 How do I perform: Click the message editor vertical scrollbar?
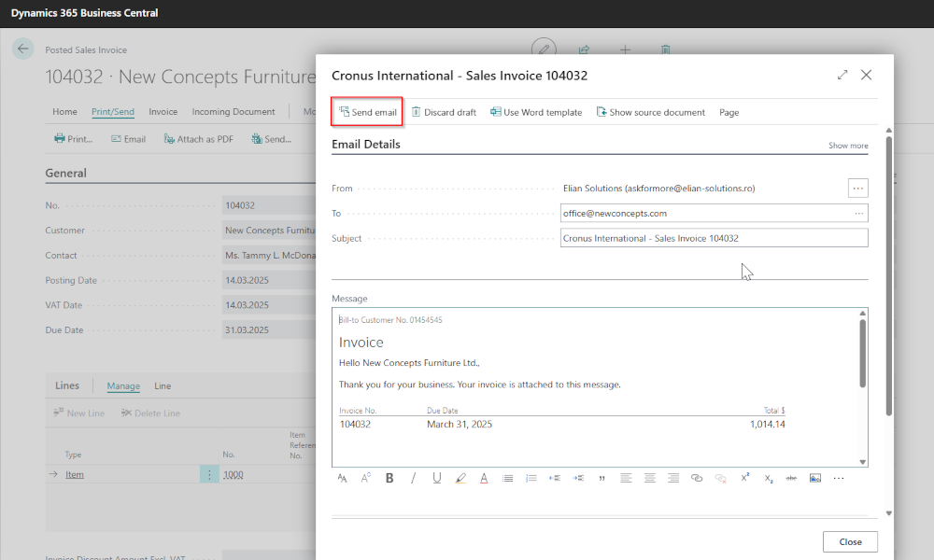point(862,354)
